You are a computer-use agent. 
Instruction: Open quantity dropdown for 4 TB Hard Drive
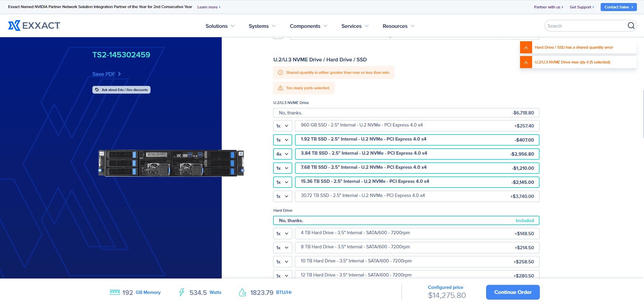point(283,234)
